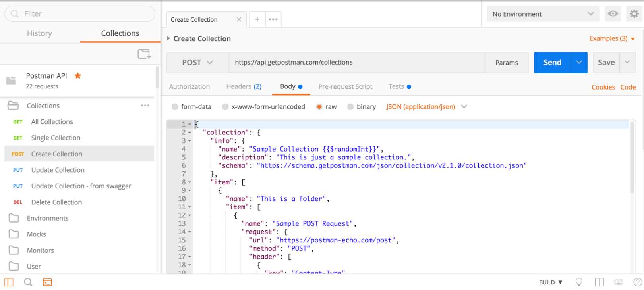
Task: Select the Delete Collection DEL request
Action: point(79,202)
